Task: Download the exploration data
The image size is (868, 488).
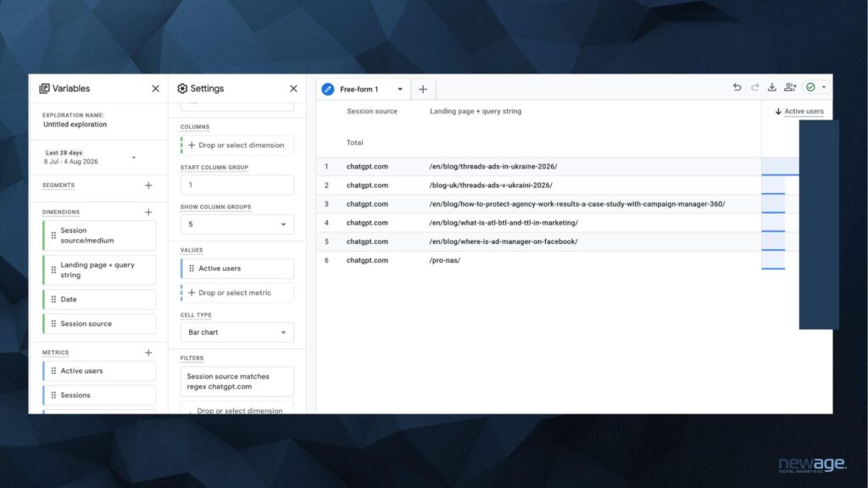Action: tap(771, 87)
